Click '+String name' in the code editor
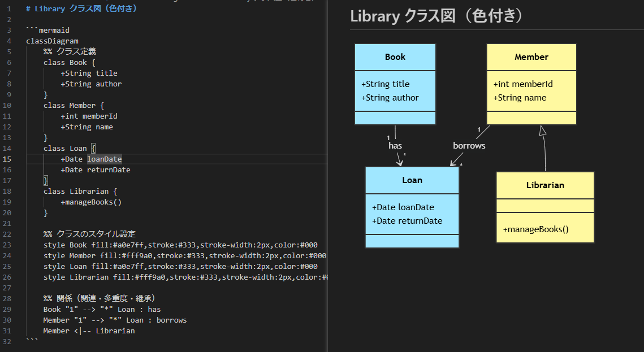The image size is (644, 352). [x=87, y=127]
